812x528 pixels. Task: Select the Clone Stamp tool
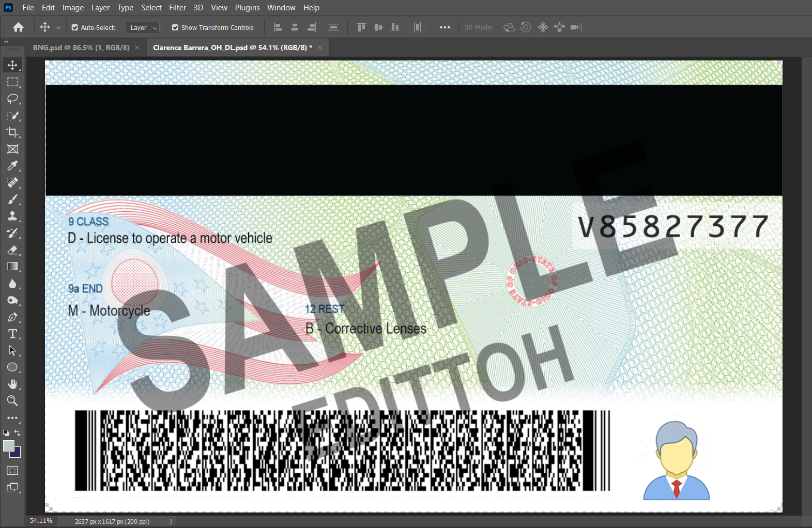[12, 216]
